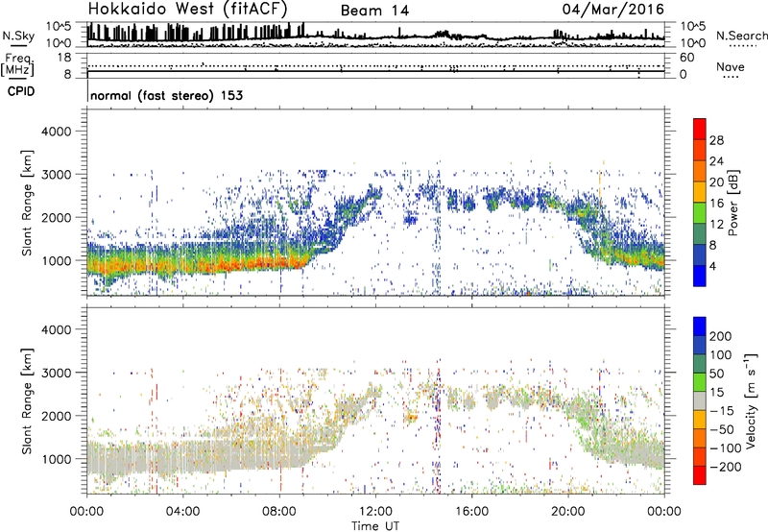Pick the grey segment of the velocity colorbar
Viewport: 768px width, 532px height.
tap(700, 400)
